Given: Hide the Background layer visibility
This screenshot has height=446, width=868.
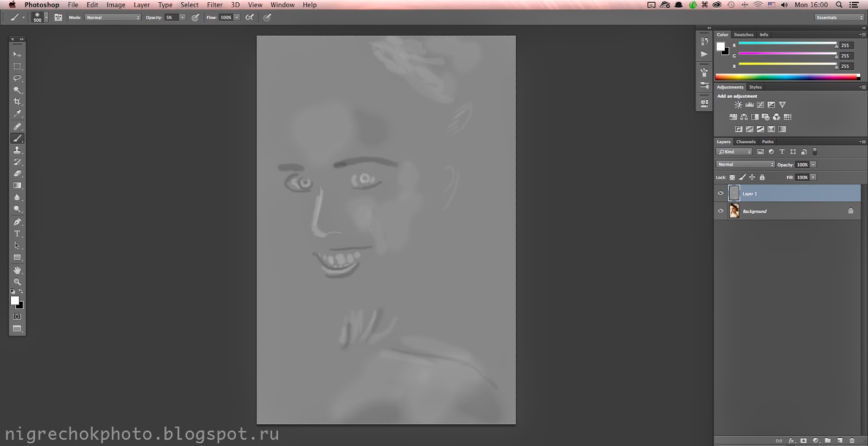Looking at the screenshot, I should (720, 211).
